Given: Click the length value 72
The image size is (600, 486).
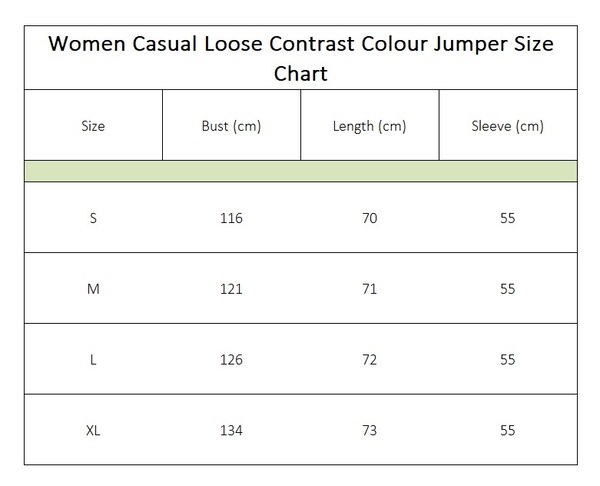Looking at the screenshot, I should 370,360.
